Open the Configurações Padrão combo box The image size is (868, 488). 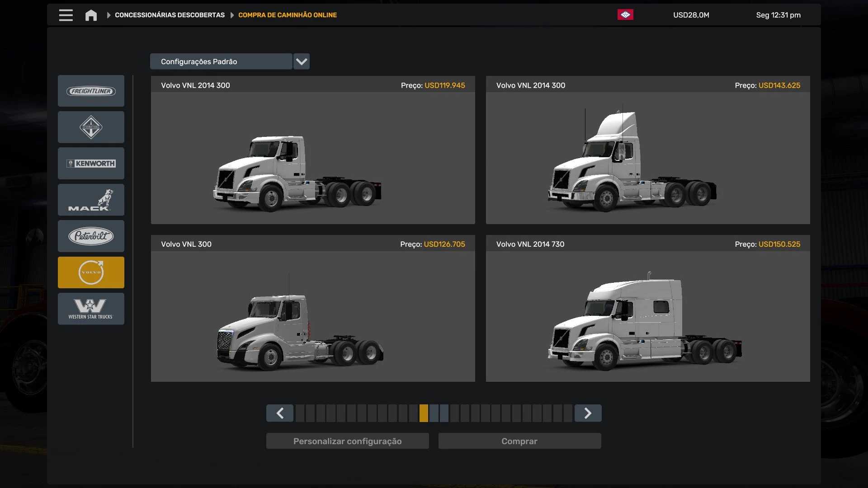coord(221,61)
